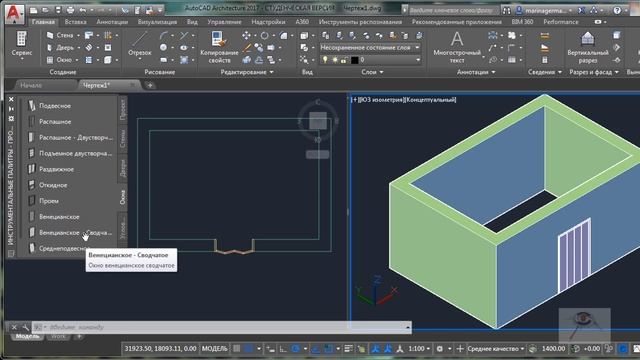Expand the Редактирование panel
This screenshot has width=640, height=360.
tap(247, 72)
